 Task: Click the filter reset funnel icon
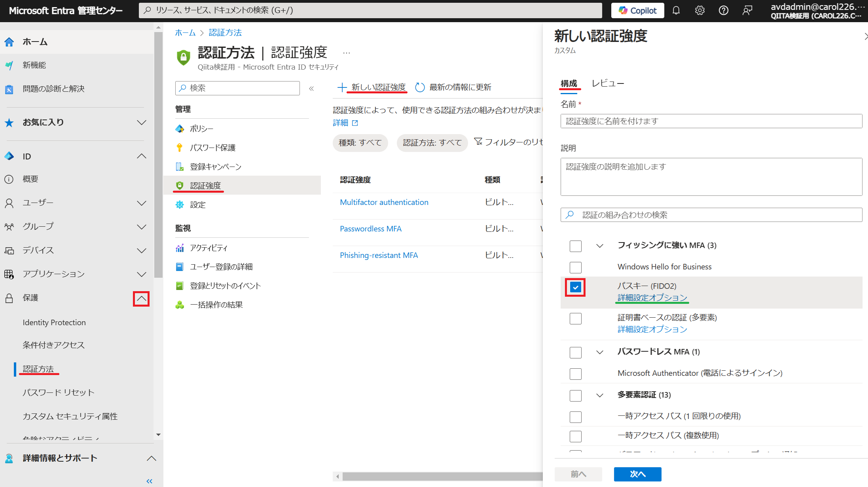478,142
